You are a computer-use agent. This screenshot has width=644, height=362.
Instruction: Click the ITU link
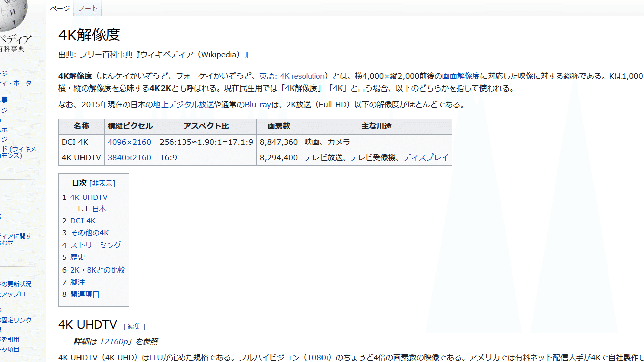[x=156, y=357]
